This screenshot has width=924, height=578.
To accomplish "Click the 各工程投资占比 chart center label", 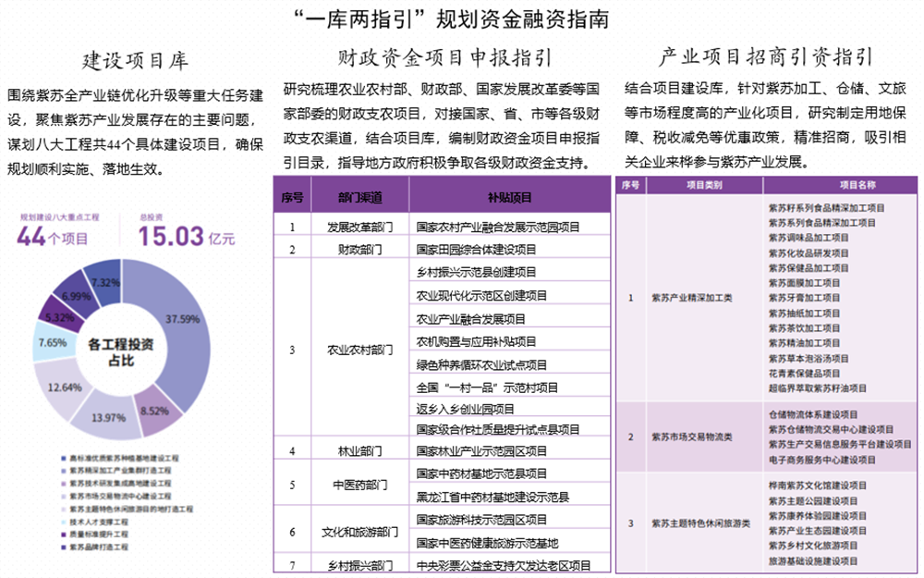I will coord(121,352).
